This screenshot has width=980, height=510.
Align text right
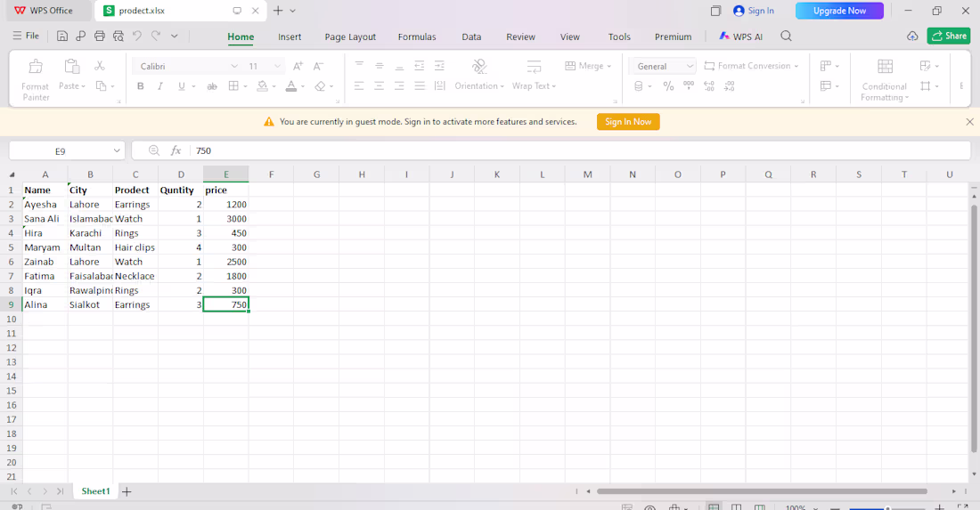pos(399,86)
